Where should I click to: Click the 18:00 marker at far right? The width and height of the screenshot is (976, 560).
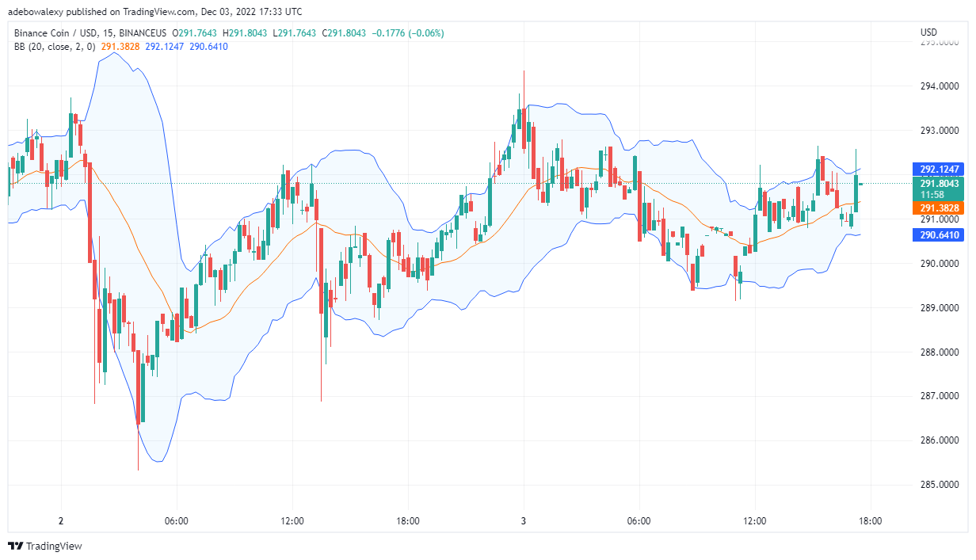click(x=871, y=521)
